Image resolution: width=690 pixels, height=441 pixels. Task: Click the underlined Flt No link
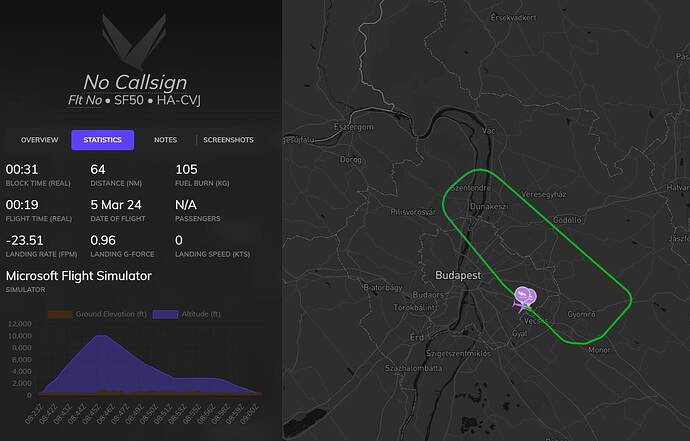84,100
